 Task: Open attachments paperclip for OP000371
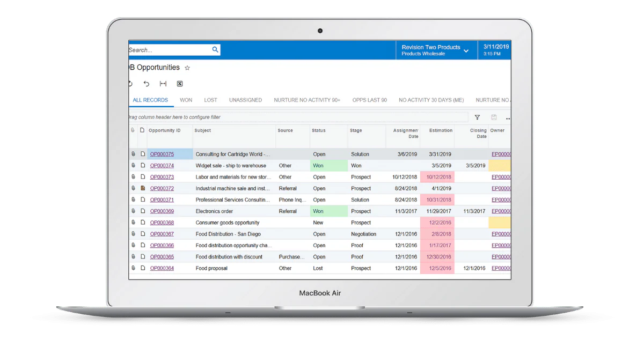coord(133,200)
